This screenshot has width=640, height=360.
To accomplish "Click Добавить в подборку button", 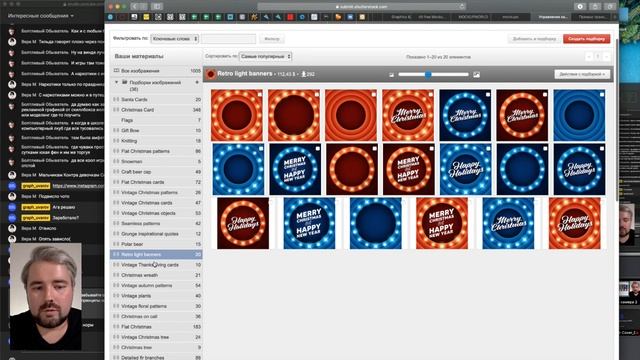I will pyautogui.click(x=534, y=39).
